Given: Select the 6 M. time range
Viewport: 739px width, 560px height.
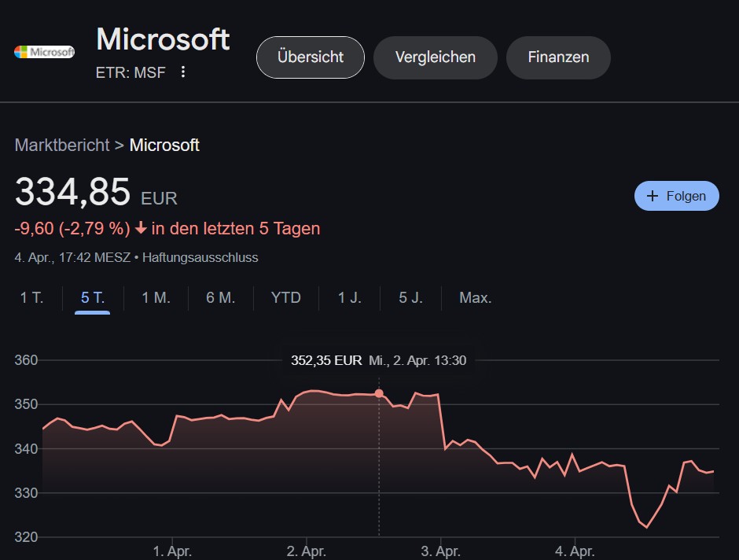Looking at the screenshot, I should [221, 298].
